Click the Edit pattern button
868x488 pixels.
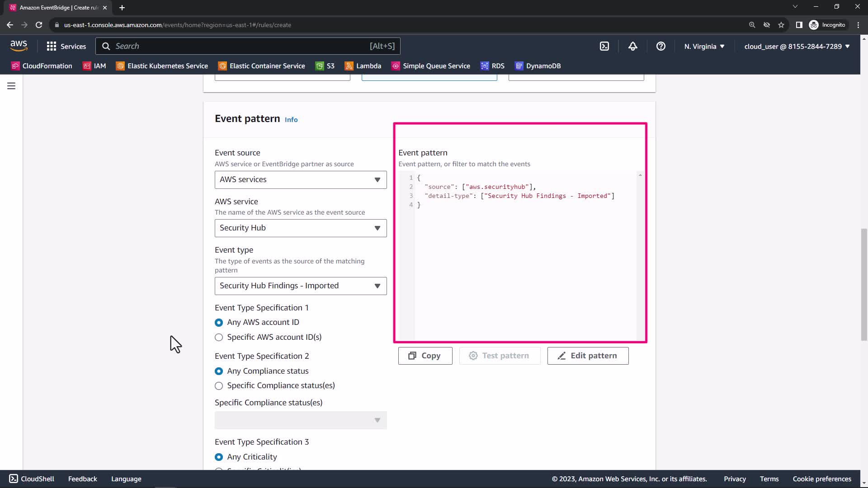click(587, 356)
